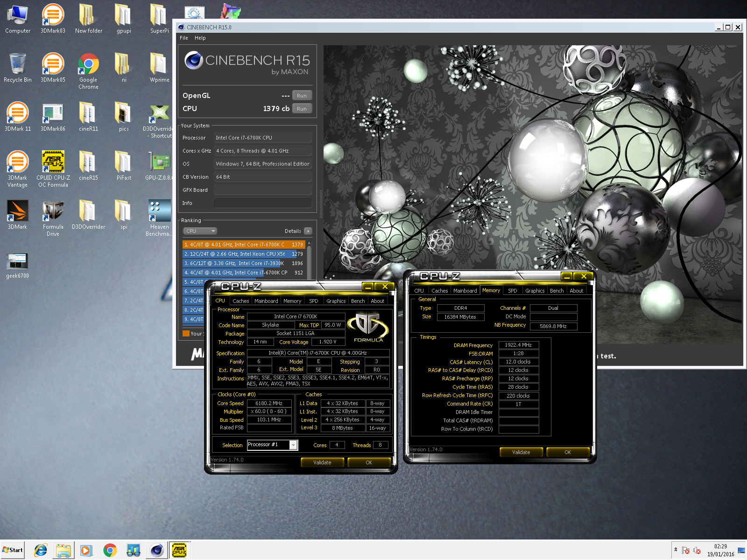This screenshot has width=747, height=560.
Task: Click OK in right CPU-Z Memory window
Action: [568, 452]
